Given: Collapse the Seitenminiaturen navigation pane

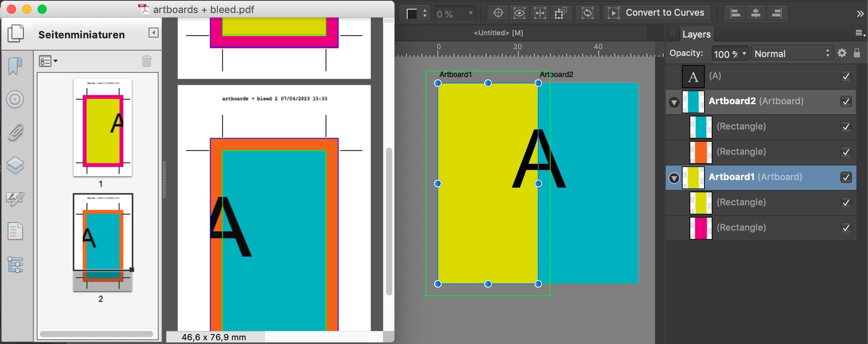Looking at the screenshot, I should (x=153, y=33).
